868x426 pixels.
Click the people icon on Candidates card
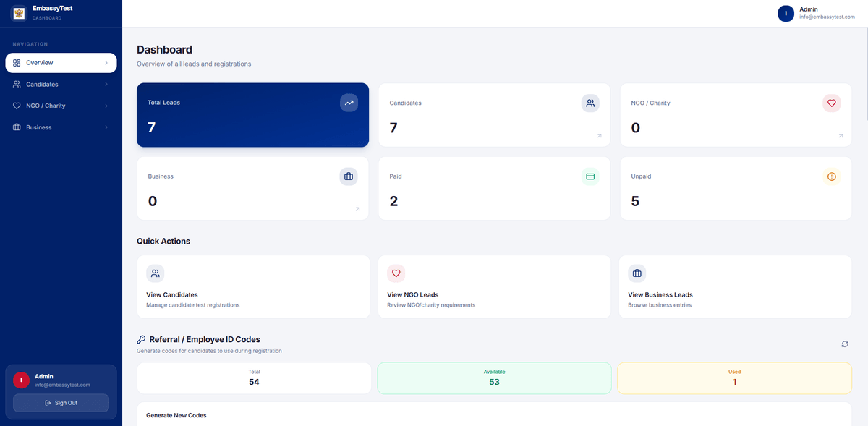[x=590, y=103]
